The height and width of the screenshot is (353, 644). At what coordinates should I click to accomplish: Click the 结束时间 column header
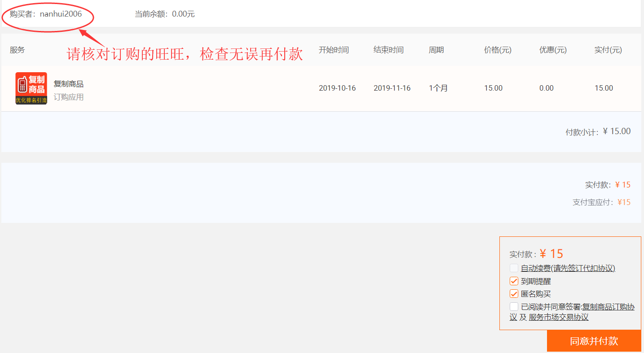(388, 50)
